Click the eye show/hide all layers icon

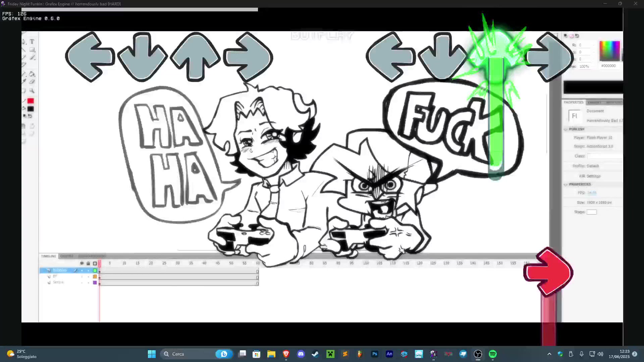click(x=82, y=263)
